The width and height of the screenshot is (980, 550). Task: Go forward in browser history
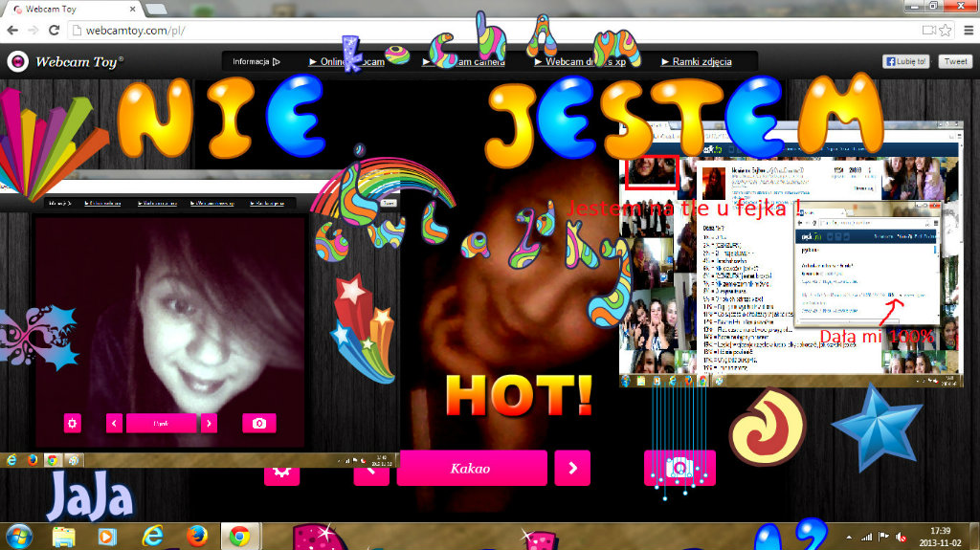click(x=33, y=30)
